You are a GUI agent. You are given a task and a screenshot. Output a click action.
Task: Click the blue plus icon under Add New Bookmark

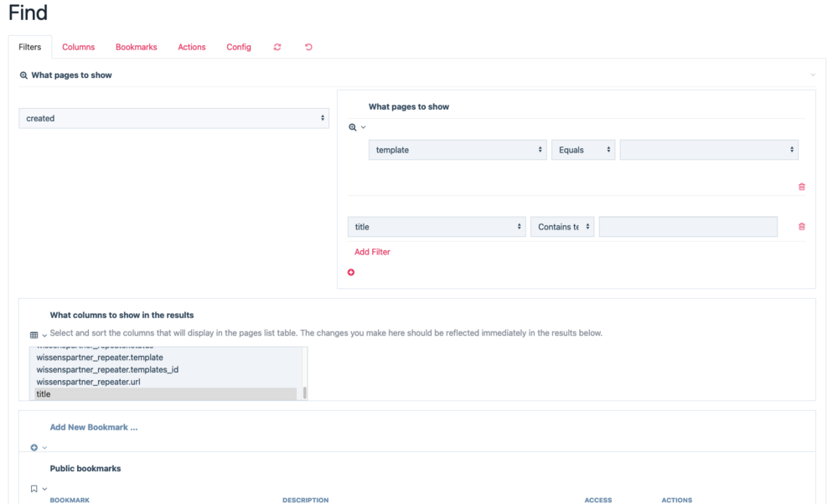[34, 448]
